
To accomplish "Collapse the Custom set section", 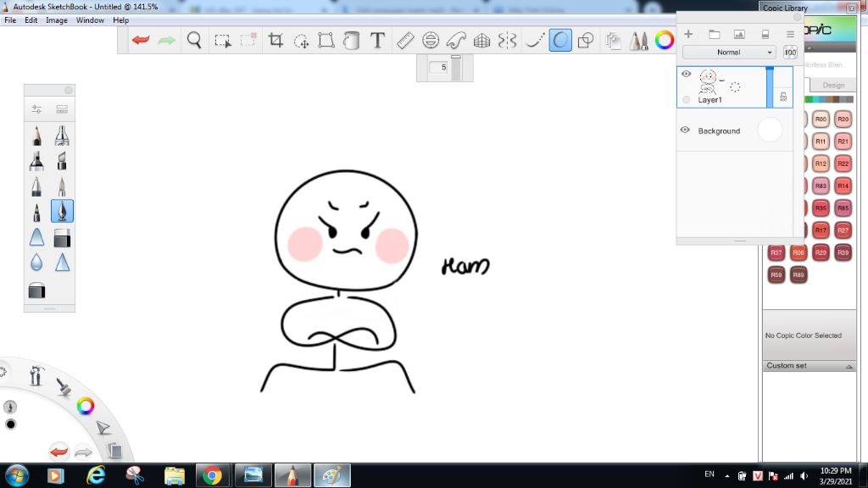I will (x=849, y=366).
